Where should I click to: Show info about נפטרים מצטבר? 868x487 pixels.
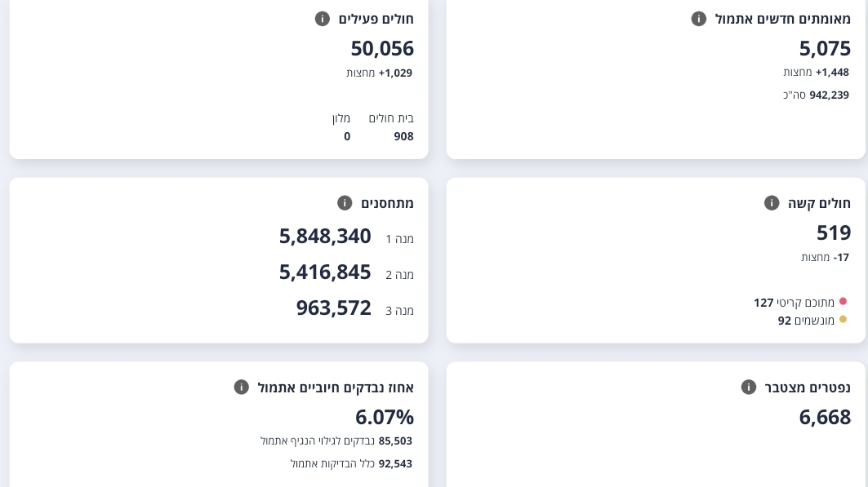point(749,387)
